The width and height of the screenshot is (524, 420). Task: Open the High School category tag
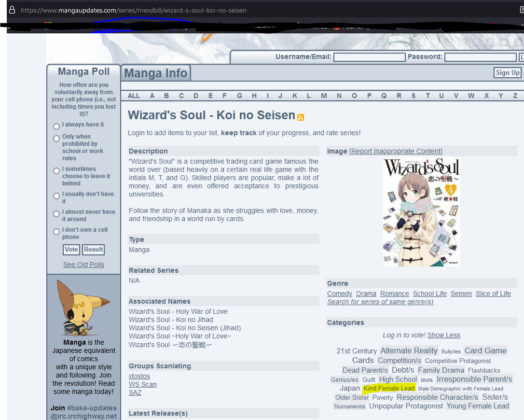398,379
